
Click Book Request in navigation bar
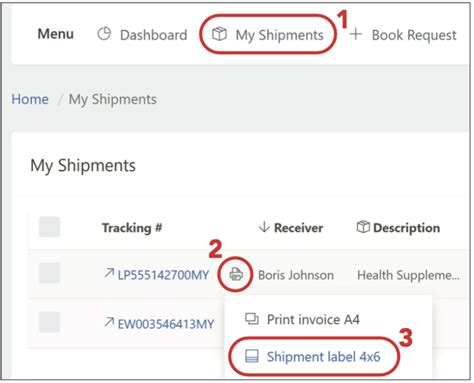pyautogui.click(x=414, y=35)
